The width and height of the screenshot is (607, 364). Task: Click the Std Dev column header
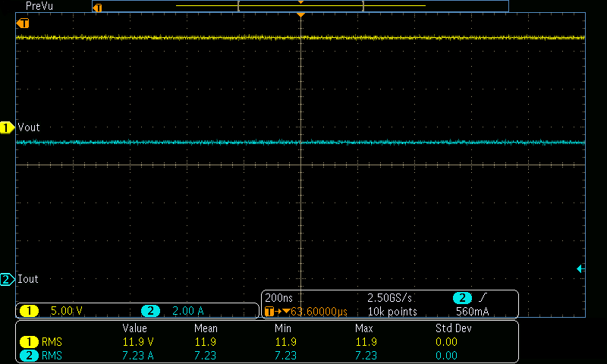(453, 328)
